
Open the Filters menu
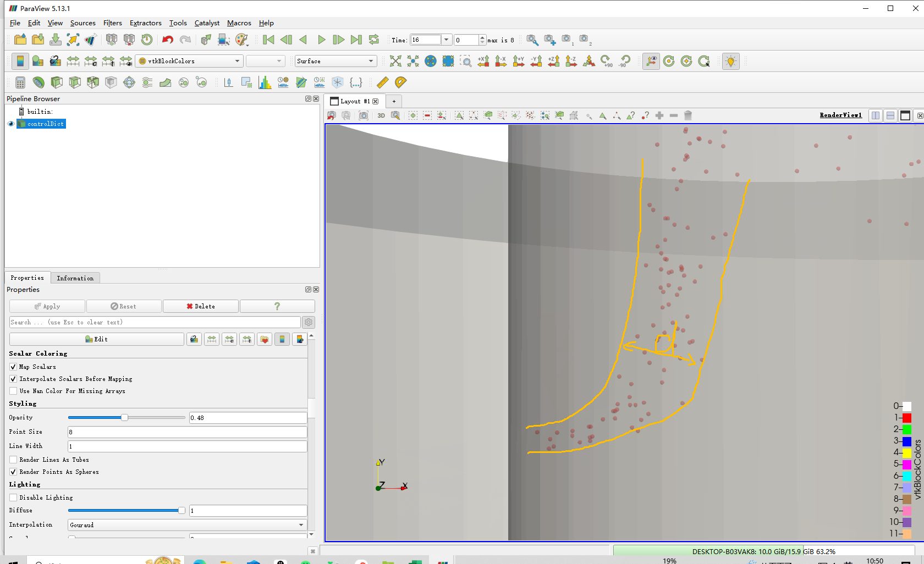[112, 23]
